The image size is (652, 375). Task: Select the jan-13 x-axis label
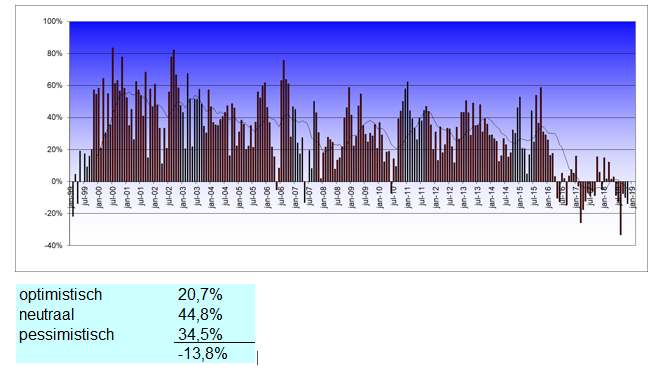pyautogui.click(x=464, y=197)
